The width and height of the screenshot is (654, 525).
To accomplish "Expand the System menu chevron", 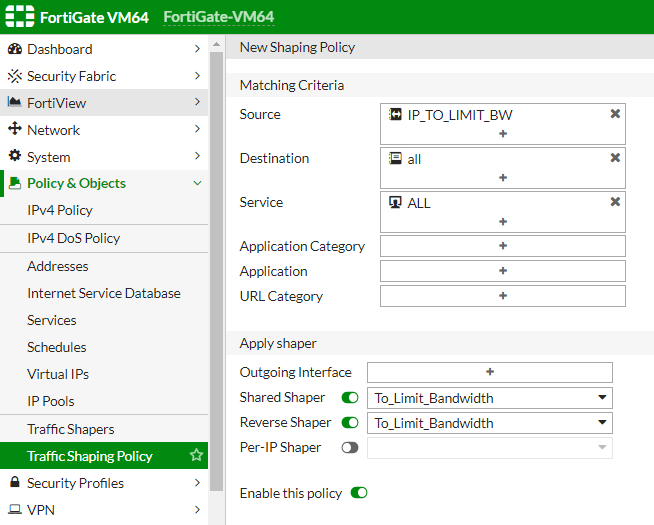I will [x=197, y=156].
